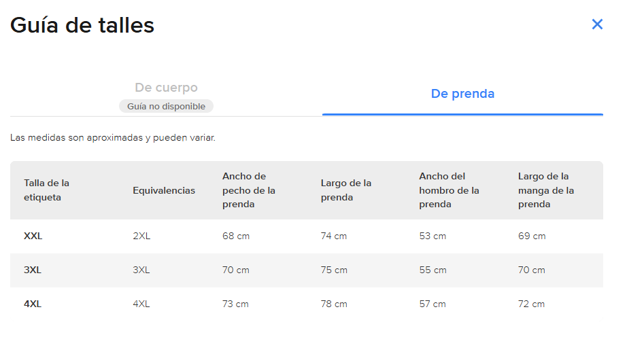Click Largo de la manga header
This screenshot has height=354, width=644.
pyautogui.click(x=546, y=190)
